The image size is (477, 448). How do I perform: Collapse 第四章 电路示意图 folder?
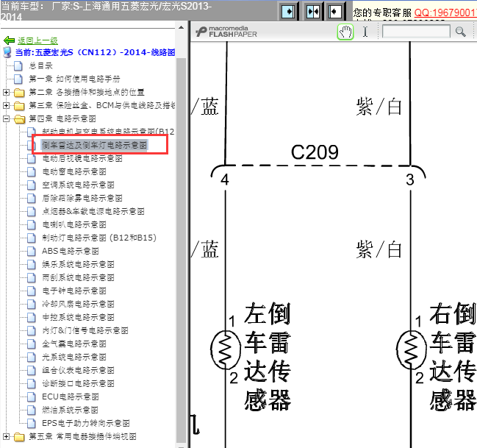[6, 118]
